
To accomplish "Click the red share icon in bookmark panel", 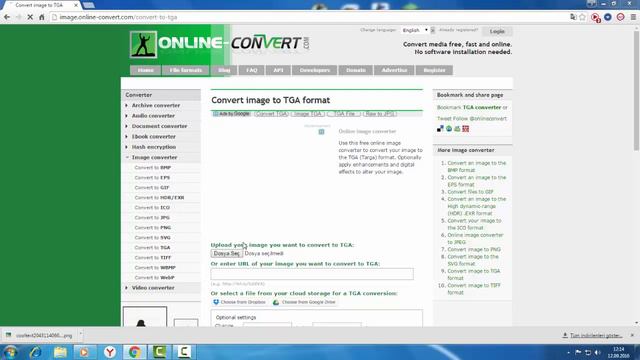I will tap(465, 129).
